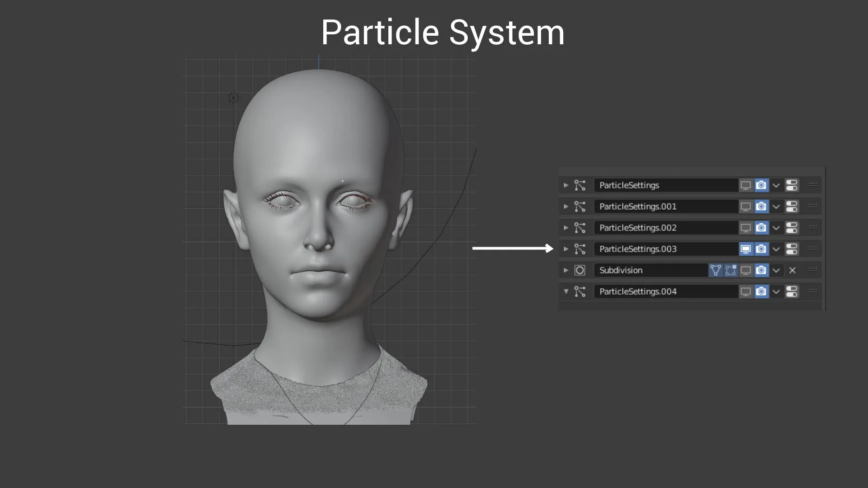This screenshot has height=488, width=868.
Task: Open ParticleSettings.003 options chevron menu
Action: click(776, 249)
